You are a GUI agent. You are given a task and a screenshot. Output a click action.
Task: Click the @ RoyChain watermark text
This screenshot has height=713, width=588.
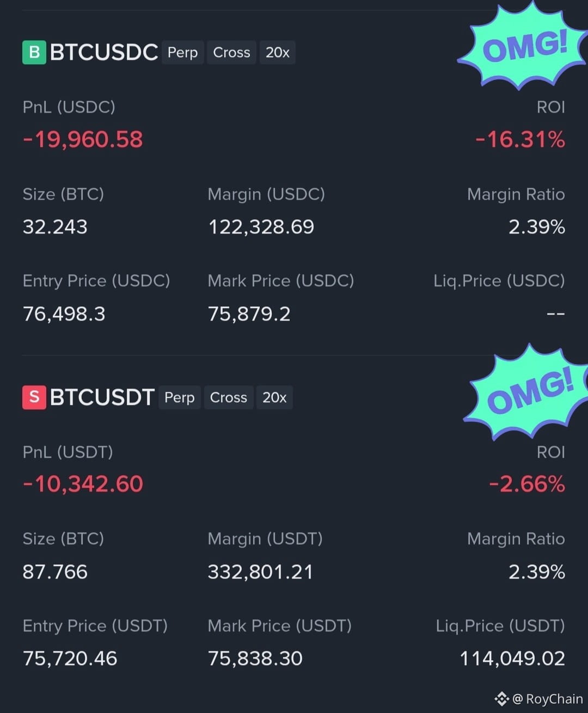[547, 699]
